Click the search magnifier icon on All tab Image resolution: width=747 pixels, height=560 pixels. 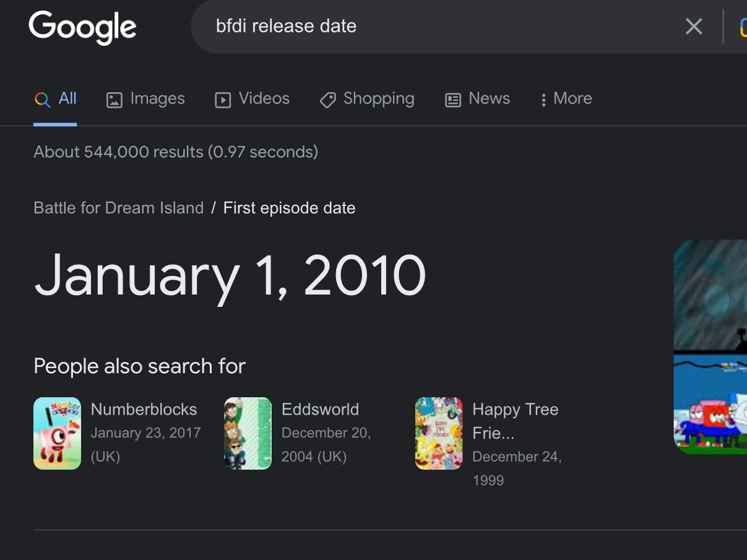[x=42, y=100]
